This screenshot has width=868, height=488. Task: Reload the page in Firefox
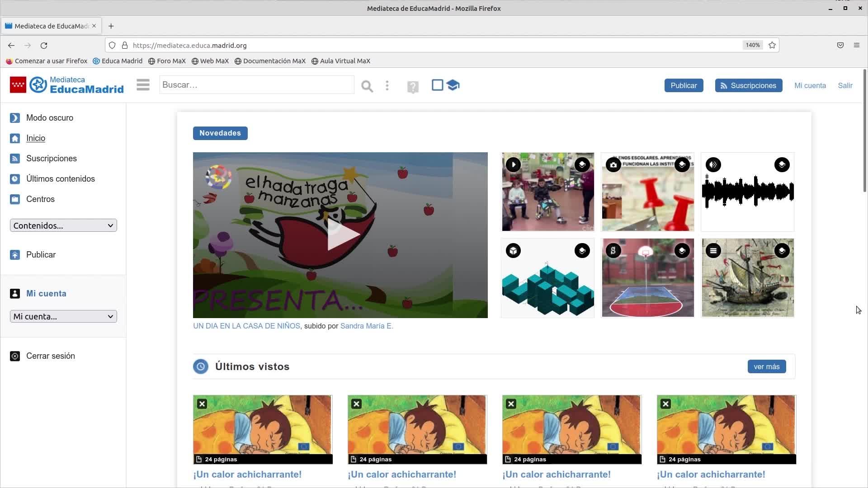[x=44, y=45]
